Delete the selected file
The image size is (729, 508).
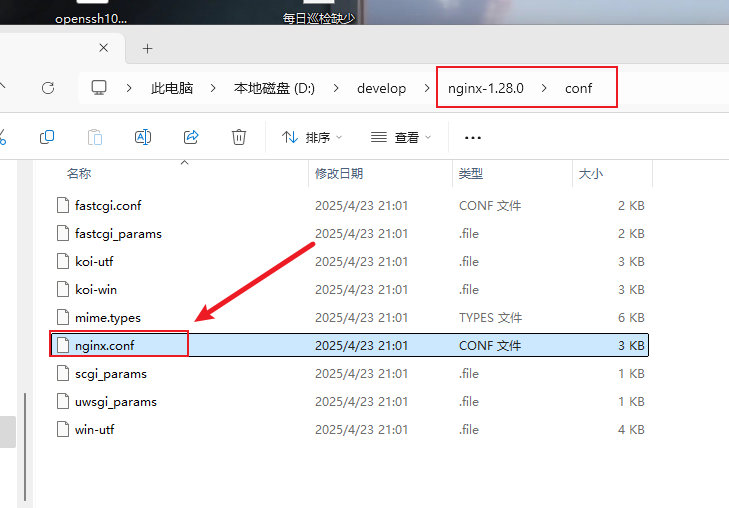pos(239,137)
